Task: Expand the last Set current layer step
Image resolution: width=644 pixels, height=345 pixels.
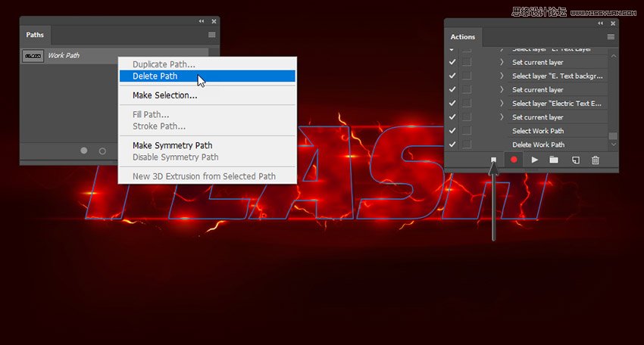Action: click(502, 117)
